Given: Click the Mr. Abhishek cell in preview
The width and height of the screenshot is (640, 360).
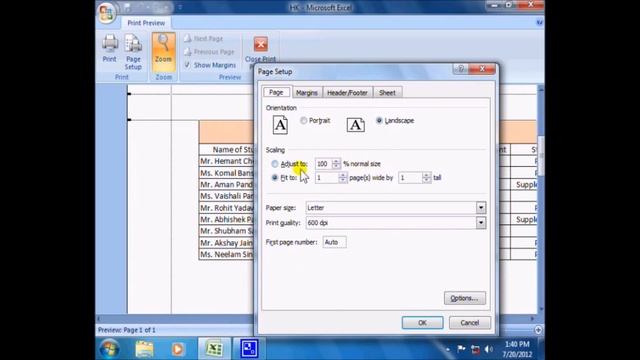Looking at the screenshot, I should point(226,219).
